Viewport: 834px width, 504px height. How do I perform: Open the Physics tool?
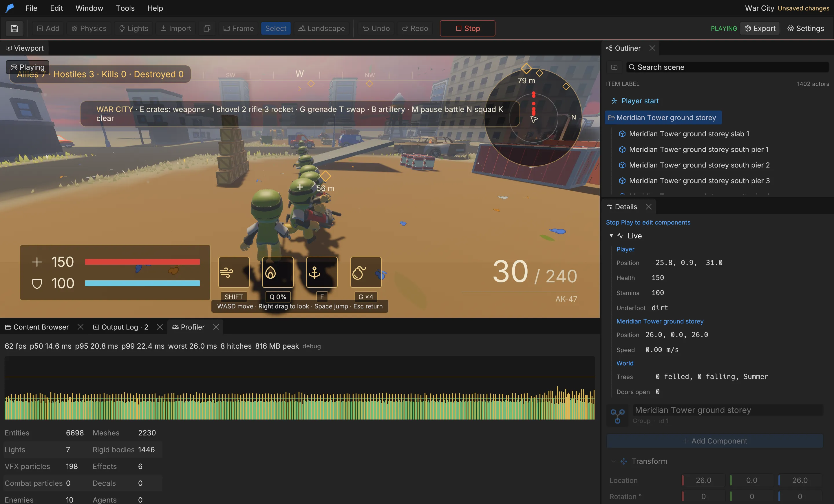89,28
